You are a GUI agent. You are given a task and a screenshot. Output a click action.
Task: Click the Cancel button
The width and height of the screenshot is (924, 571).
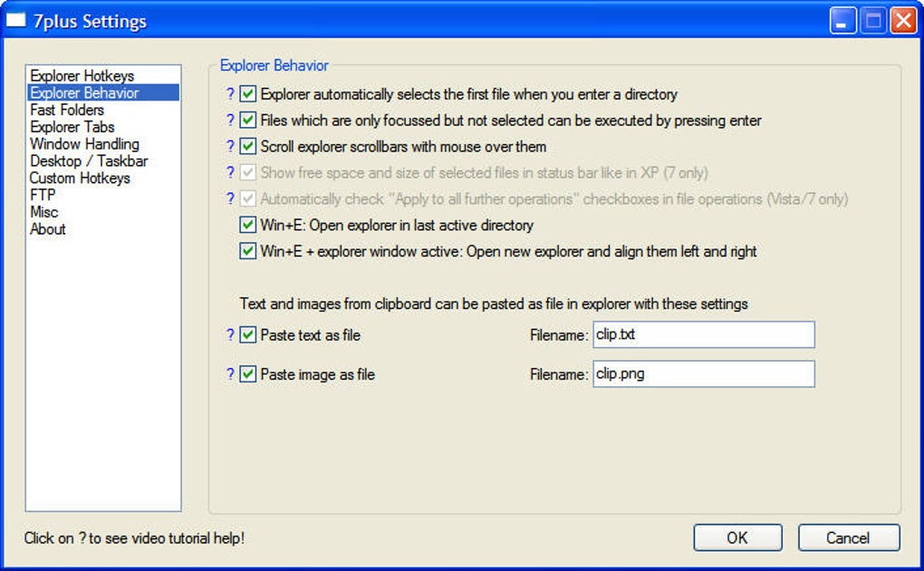[847, 537]
